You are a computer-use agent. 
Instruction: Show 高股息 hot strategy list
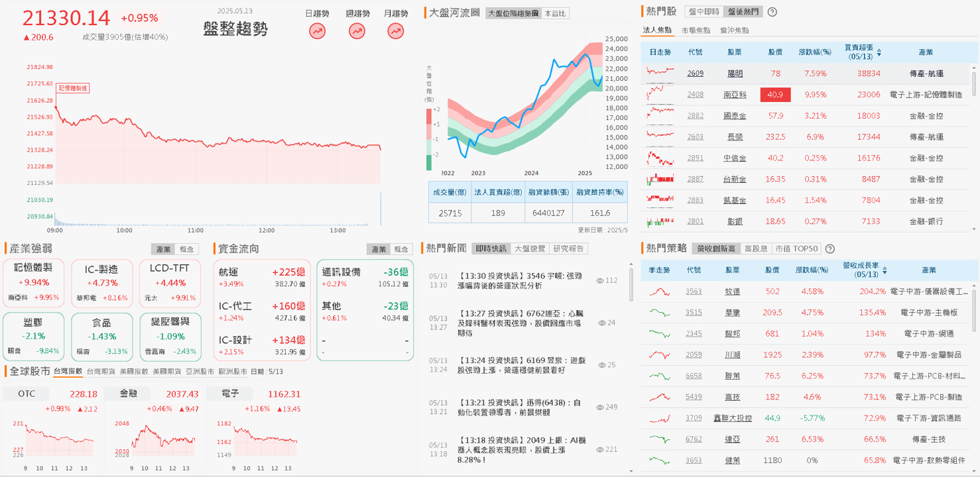[756, 249]
